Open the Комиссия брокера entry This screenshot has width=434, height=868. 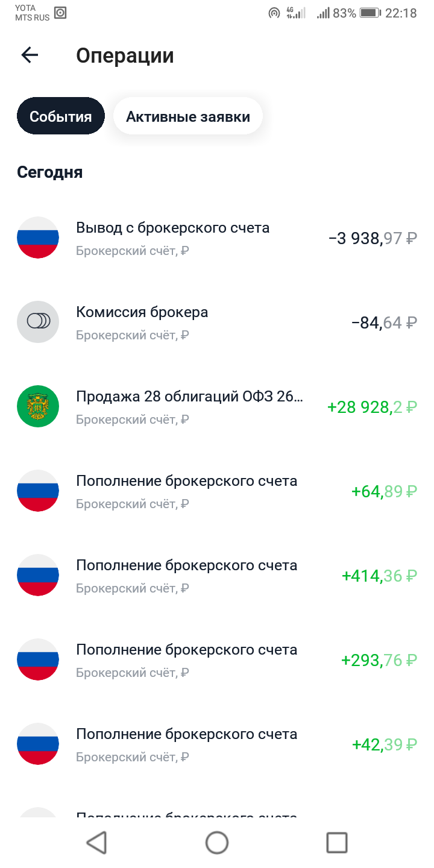pos(217,322)
